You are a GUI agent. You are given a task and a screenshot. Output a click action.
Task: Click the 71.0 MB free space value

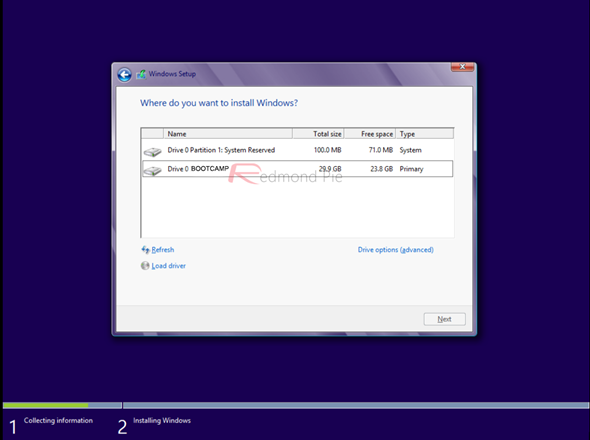pos(380,150)
